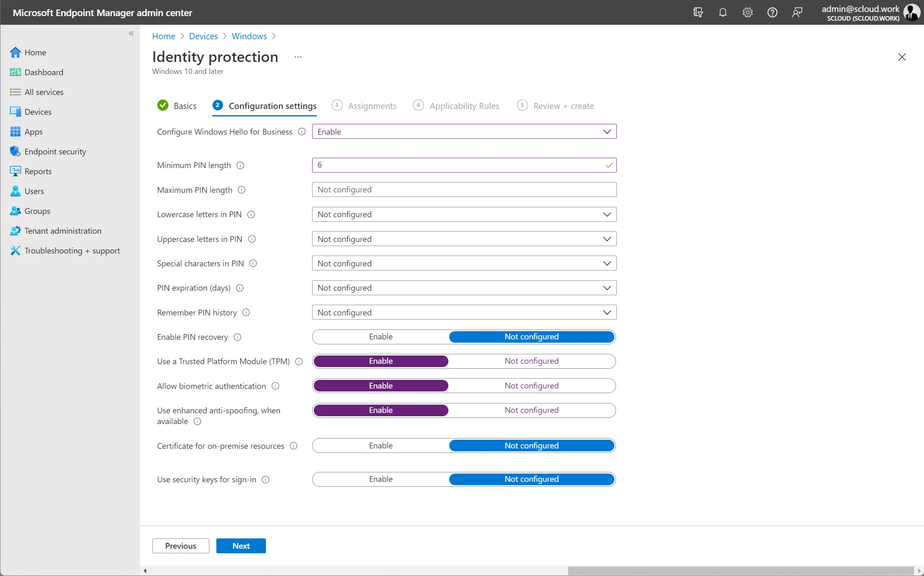Viewport: 924px width, 576px height.
Task: Set Use a Trusted Platform Module to Not configured
Action: point(532,361)
